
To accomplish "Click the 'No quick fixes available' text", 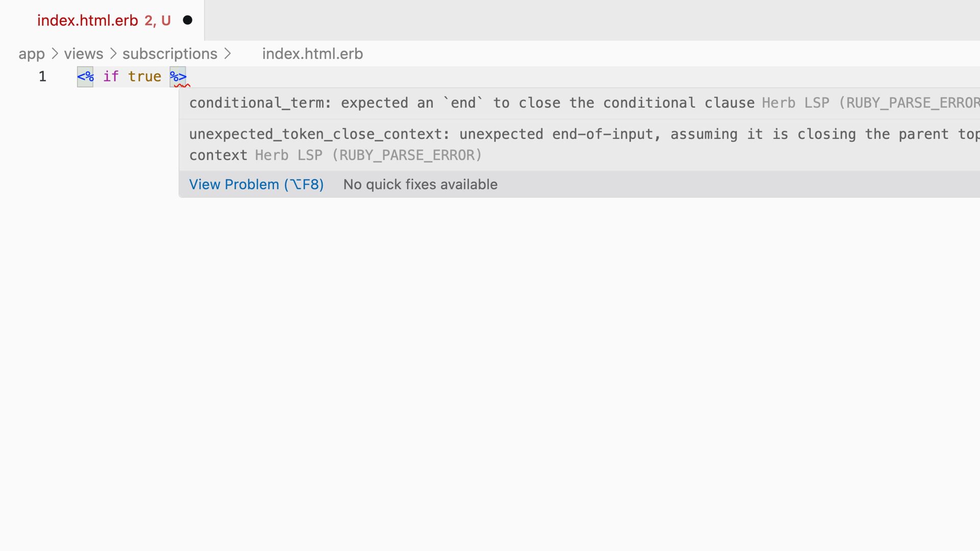I will 420,185.
